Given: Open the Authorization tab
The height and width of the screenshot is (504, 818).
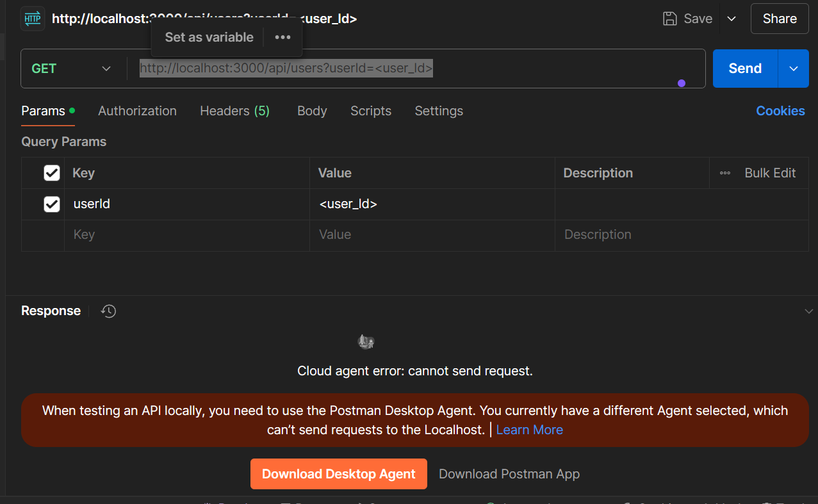Looking at the screenshot, I should [x=137, y=111].
